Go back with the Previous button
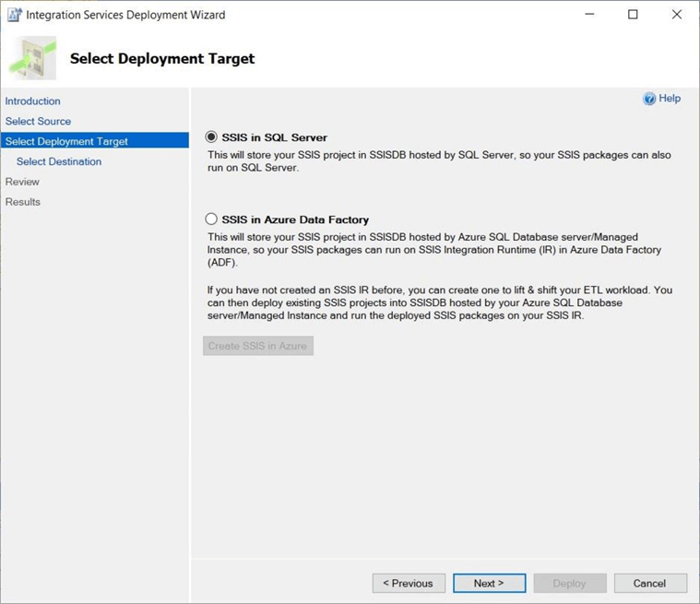The image size is (700, 604). (409, 583)
